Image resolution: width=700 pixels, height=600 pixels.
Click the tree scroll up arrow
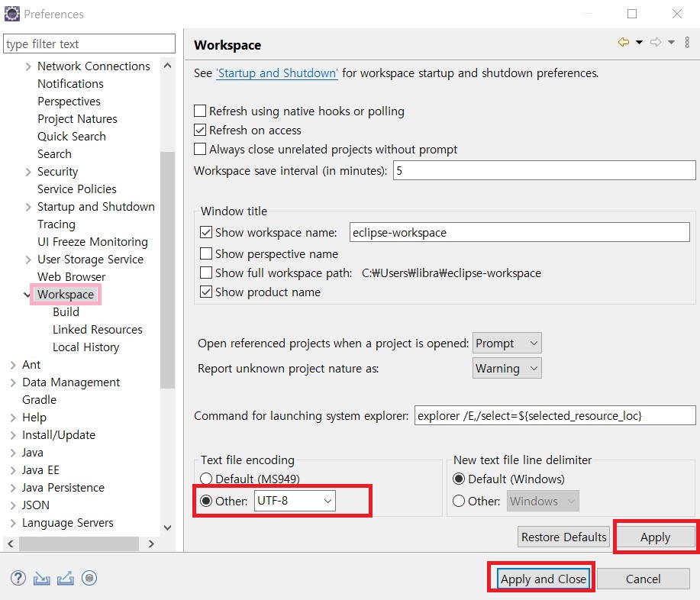tap(167, 66)
